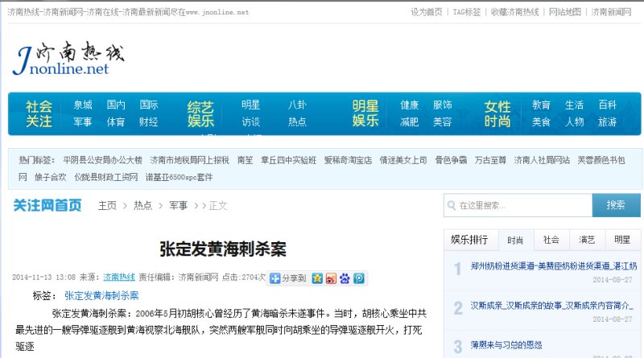Open the 女性时尚 navigation section
This screenshot has width=644, height=358.
(x=497, y=113)
